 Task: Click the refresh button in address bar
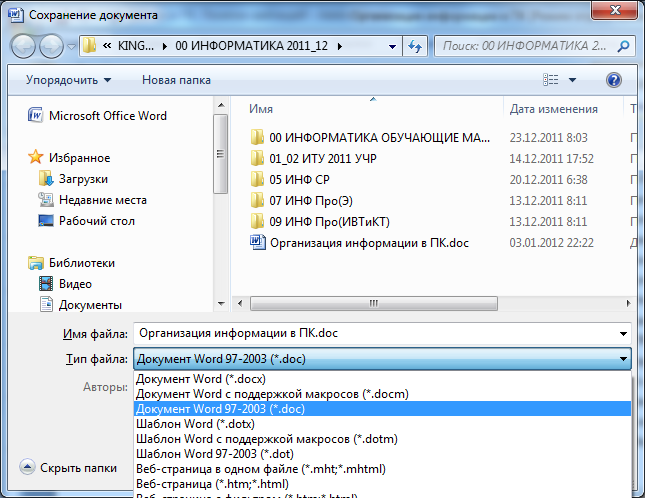415,46
